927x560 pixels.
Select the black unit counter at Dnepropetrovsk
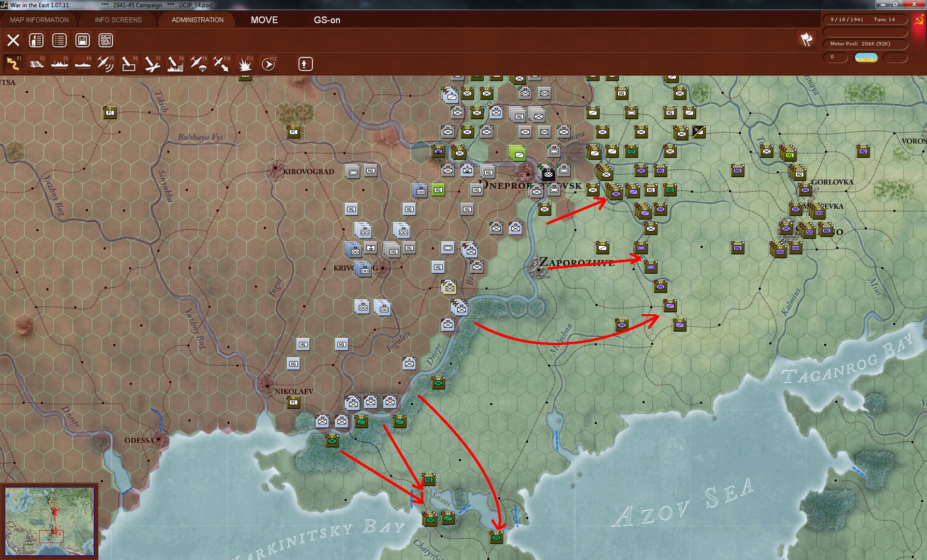point(548,173)
